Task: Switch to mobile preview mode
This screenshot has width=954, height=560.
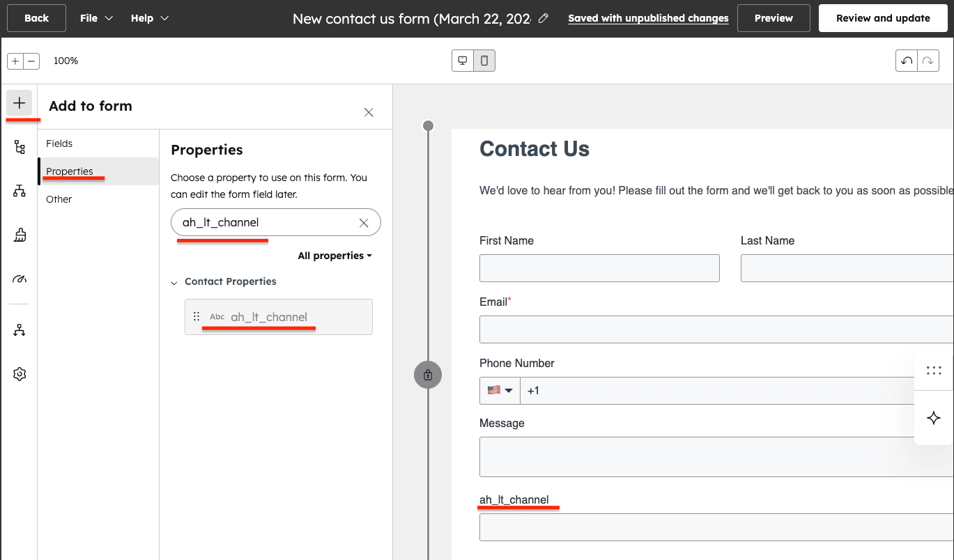Action: point(484,61)
